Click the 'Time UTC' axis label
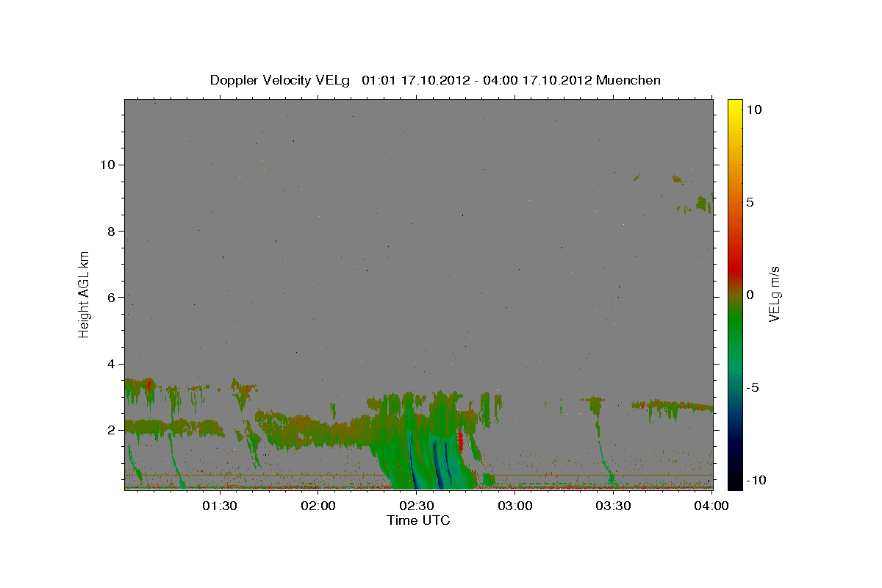The image size is (882, 588). click(x=418, y=520)
